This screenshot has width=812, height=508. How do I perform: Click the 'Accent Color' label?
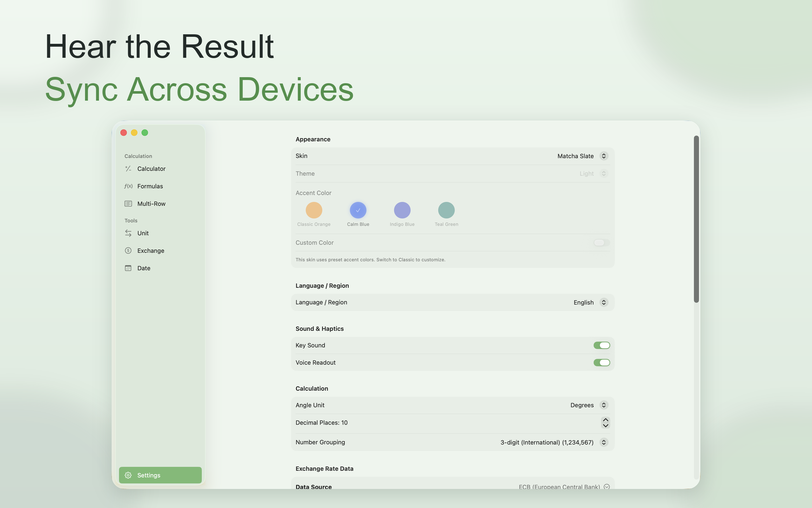[x=313, y=193]
